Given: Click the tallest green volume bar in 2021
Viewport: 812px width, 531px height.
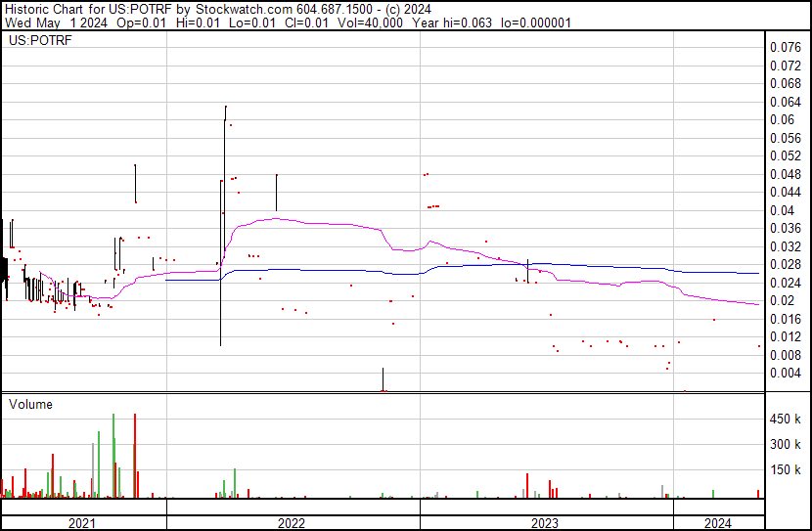Looking at the screenshot, I should pyautogui.click(x=113, y=456).
